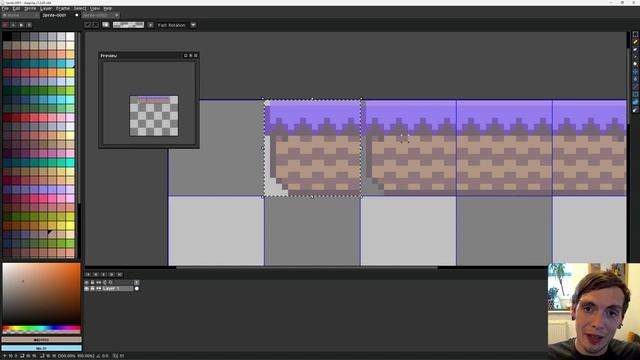The height and width of the screenshot is (360, 640).
Task: Select the Move tool
Action: point(635,71)
